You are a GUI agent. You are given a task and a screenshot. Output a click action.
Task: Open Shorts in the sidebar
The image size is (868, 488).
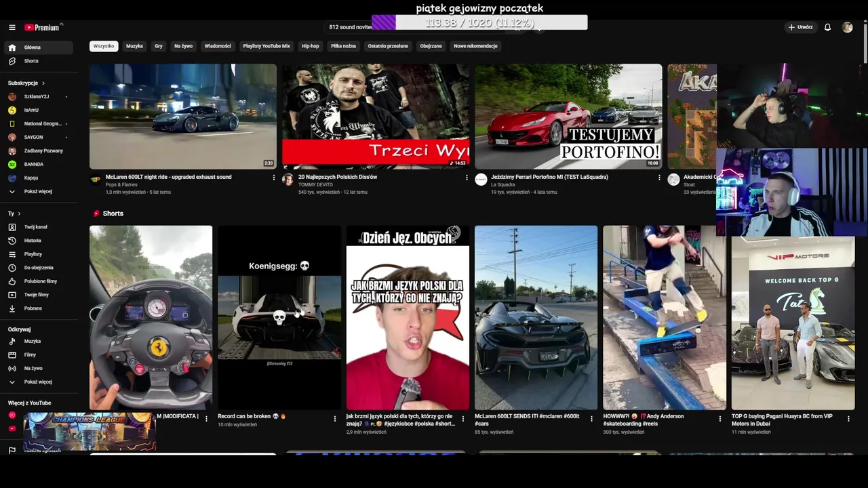coord(37,61)
